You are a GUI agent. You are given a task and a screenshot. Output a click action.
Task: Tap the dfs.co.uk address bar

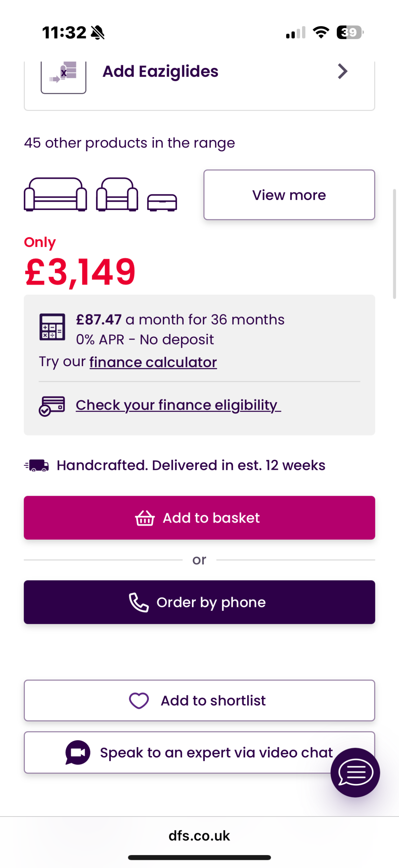[199, 835]
